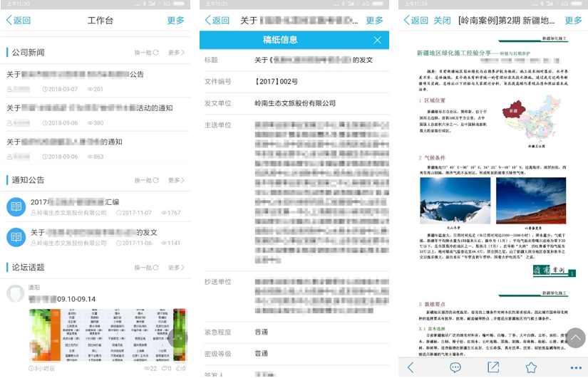Image resolution: width=588 pixels, height=378 pixels.
Task: Click book icon beside 的发文 notice
Action: [x=16, y=237]
